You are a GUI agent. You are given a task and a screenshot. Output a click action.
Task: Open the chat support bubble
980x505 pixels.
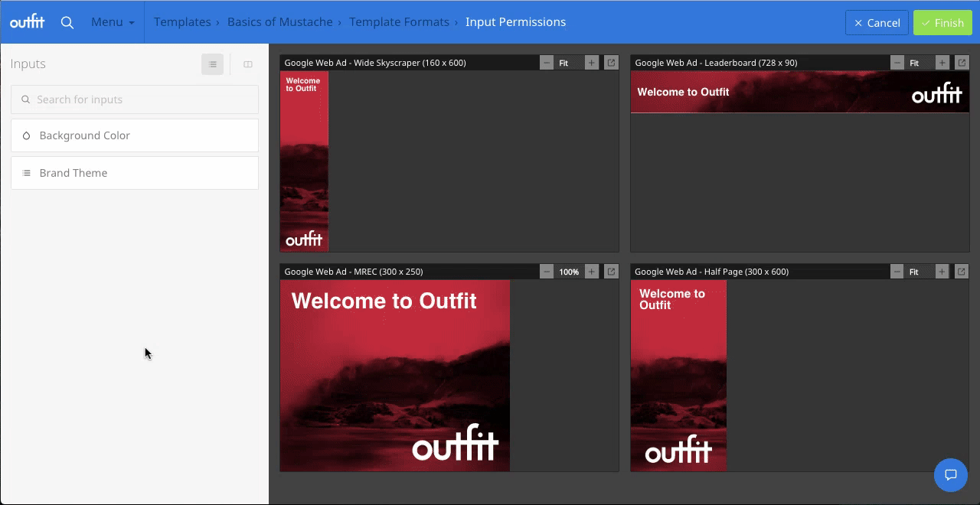(x=951, y=475)
